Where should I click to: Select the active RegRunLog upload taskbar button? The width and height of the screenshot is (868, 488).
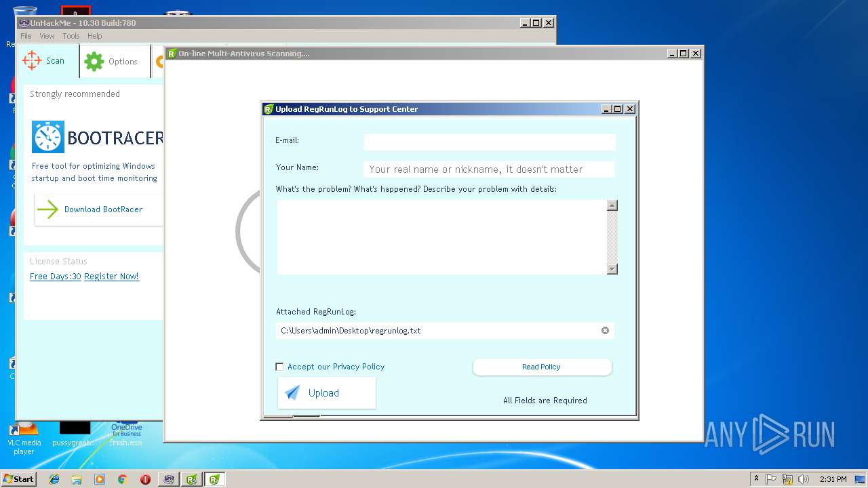pyautogui.click(x=215, y=479)
